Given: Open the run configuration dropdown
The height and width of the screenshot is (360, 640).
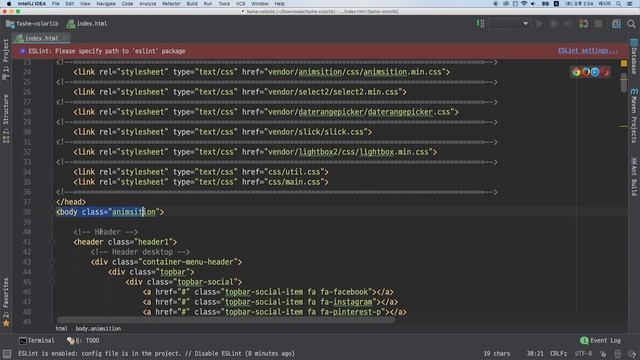Looking at the screenshot, I should click(x=509, y=24).
